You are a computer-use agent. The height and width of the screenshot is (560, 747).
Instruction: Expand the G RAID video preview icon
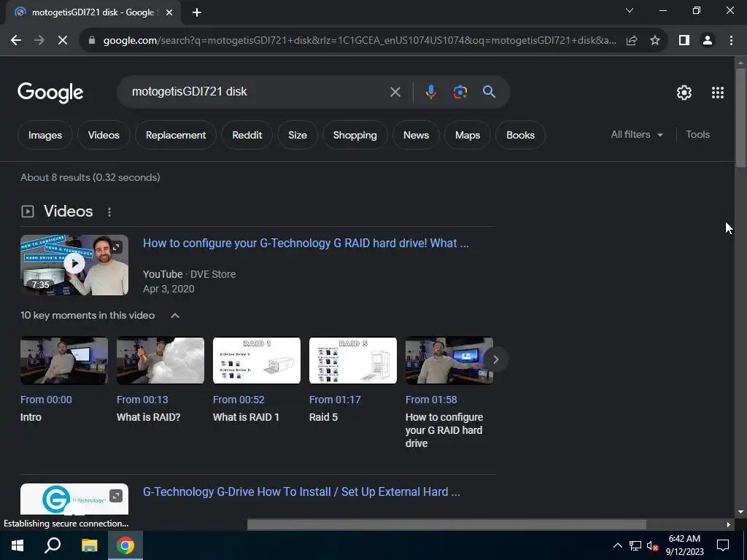pos(117,246)
